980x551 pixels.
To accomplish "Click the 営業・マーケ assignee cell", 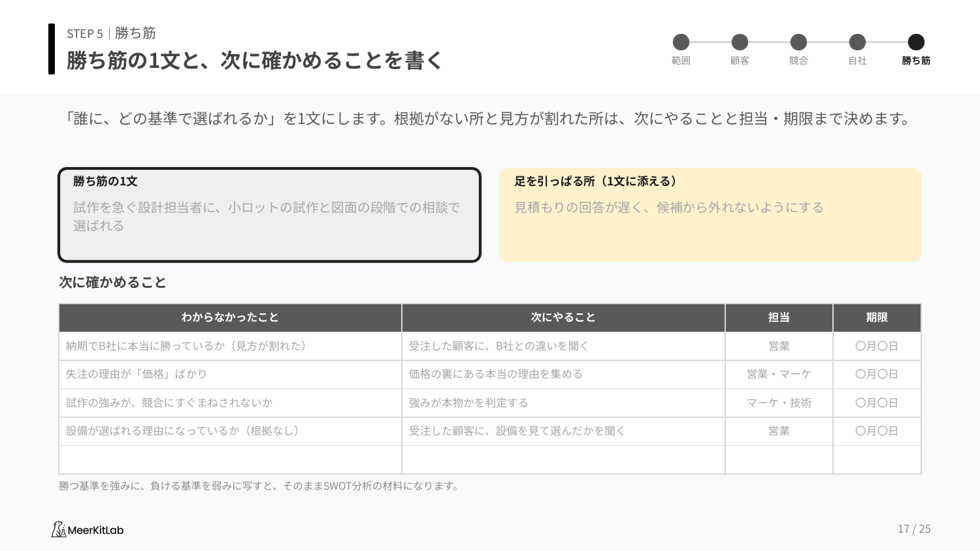I will (x=779, y=374).
